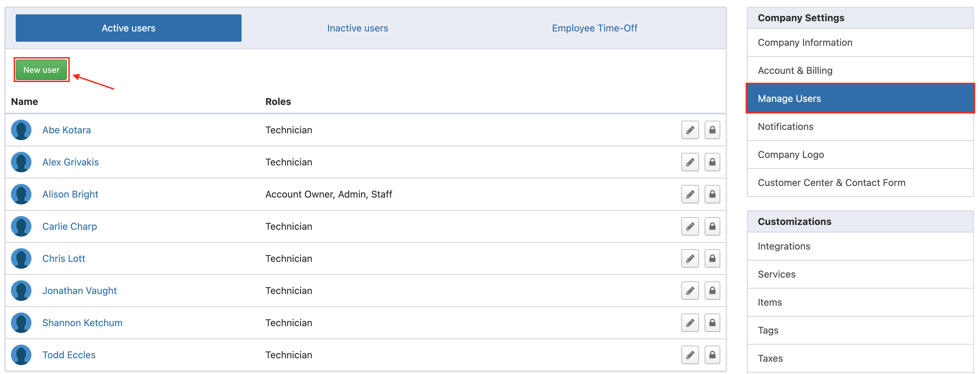Click Todd Eccles' profile avatar

click(x=21, y=355)
